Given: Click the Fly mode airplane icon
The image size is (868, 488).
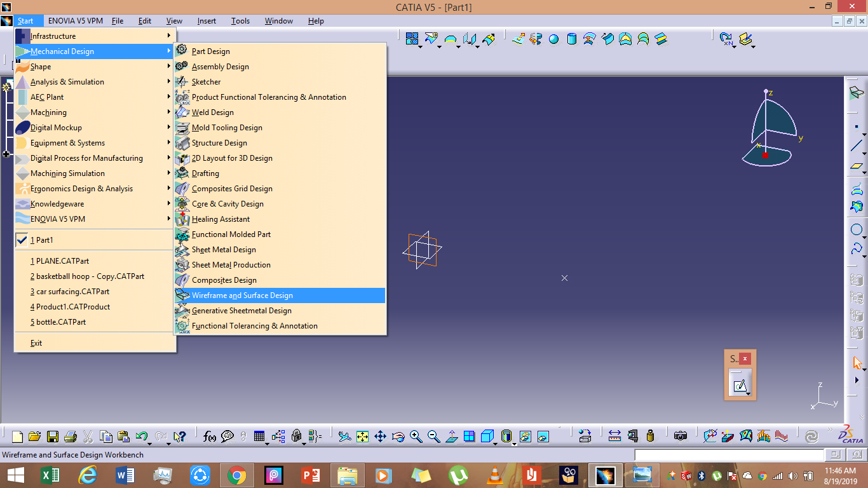Looking at the screenshot, I should [344, 437].
